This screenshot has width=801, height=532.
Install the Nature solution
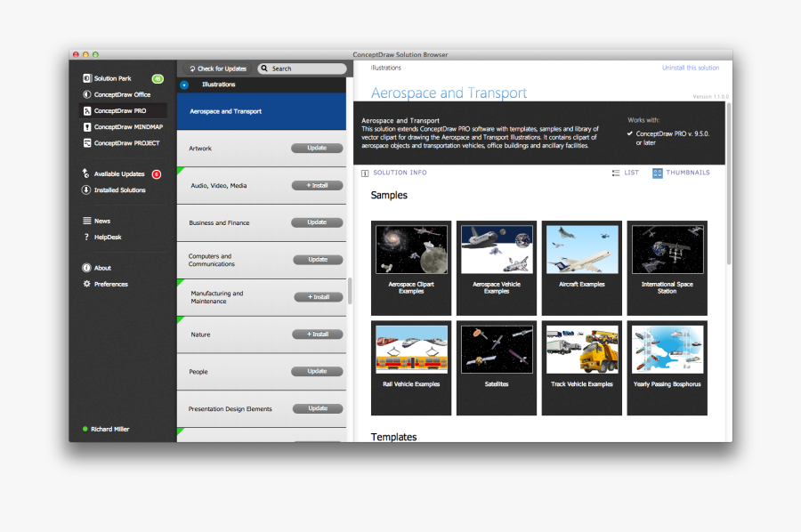(x=317, y=335)
